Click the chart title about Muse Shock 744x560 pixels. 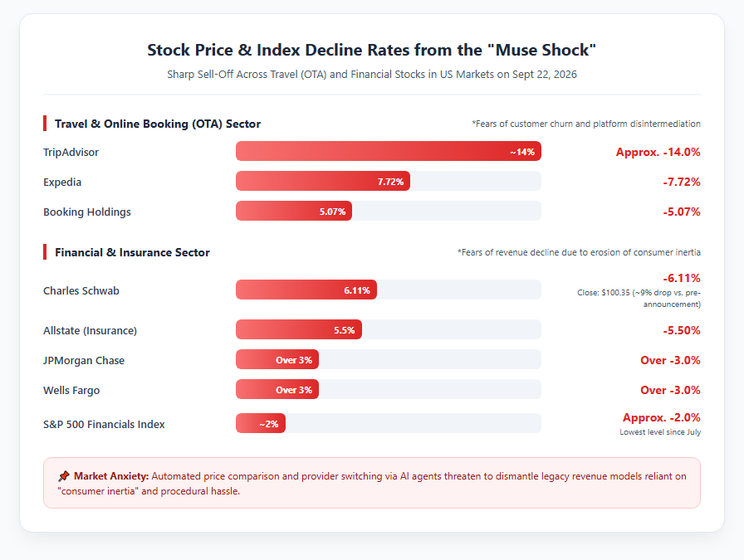(371, 50)
